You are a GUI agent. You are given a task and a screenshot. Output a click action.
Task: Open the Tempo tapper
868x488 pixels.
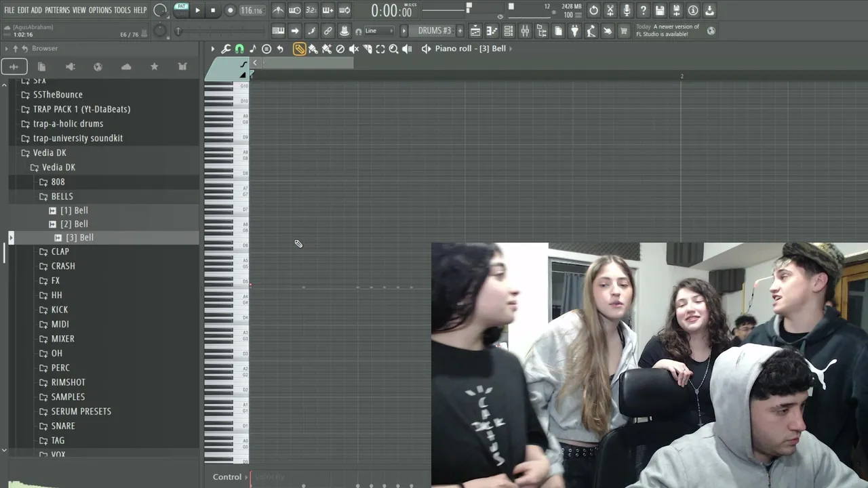[591, 30]
